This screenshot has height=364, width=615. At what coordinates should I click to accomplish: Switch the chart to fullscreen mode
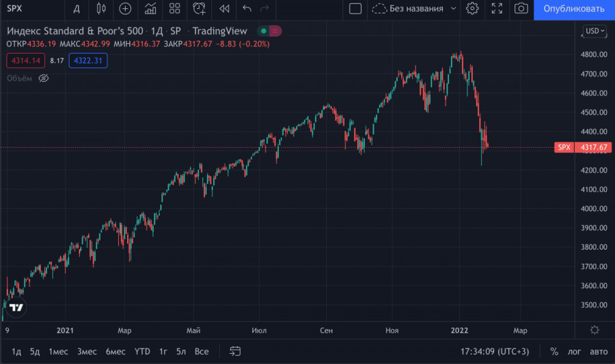point(497,9)
